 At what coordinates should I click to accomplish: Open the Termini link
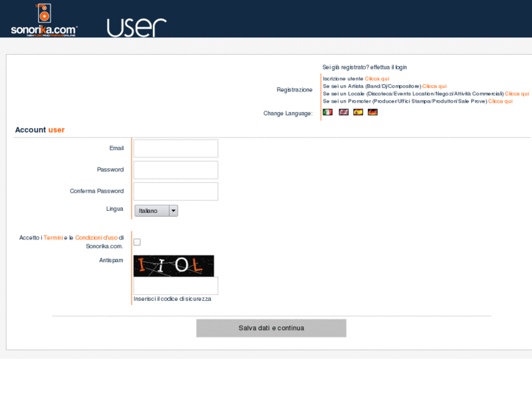click(x=53, y=238)
